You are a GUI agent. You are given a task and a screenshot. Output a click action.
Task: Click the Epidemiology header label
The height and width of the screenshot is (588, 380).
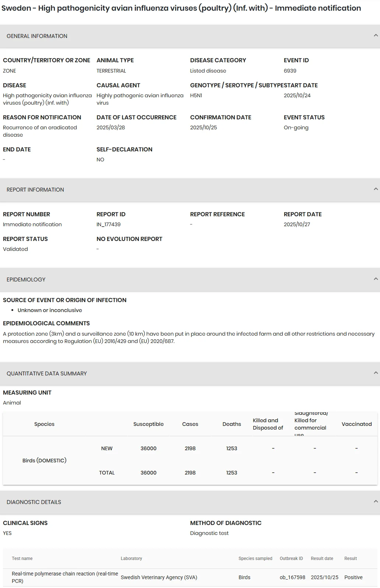point(26,280)
